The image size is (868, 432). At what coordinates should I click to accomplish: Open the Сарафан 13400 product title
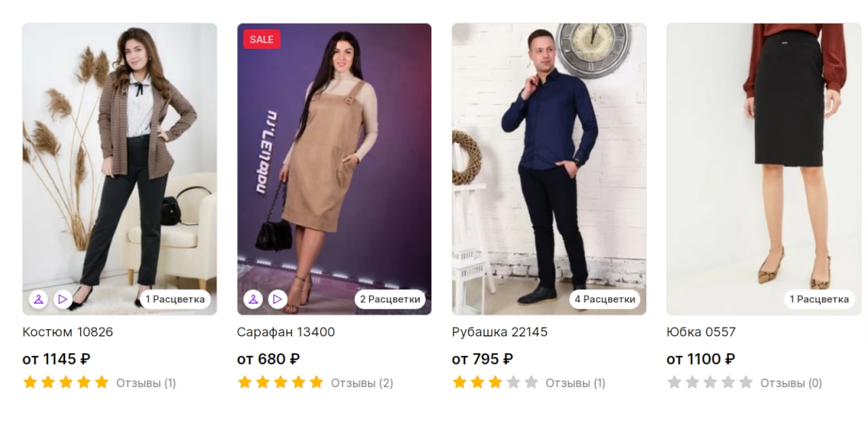click(x=285, y=332)
